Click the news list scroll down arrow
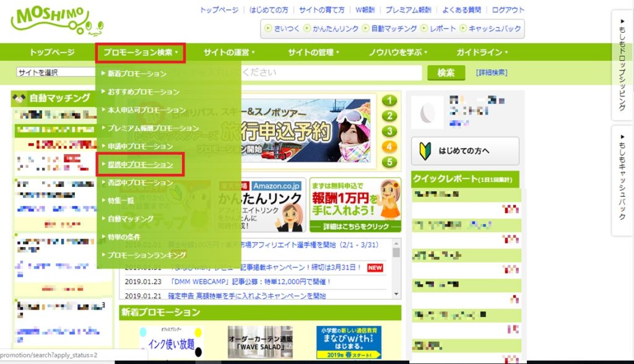634x364 pixels. coord(396,294)
